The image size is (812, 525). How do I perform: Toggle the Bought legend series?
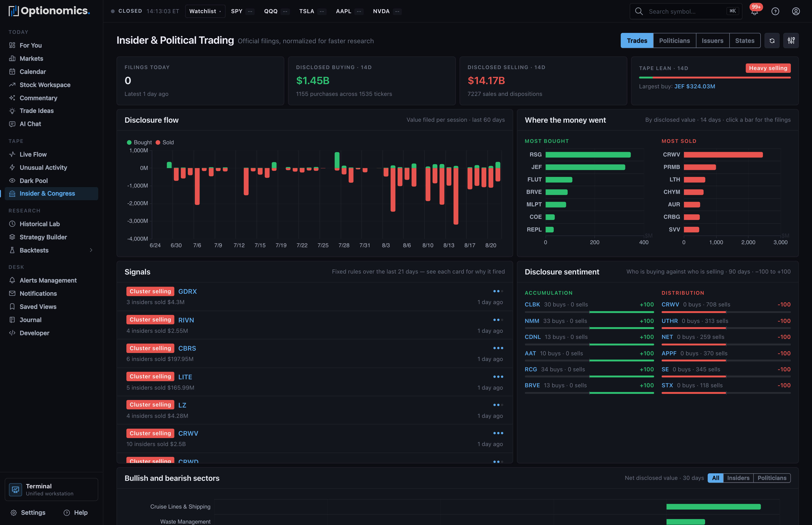pyautogui.click(x=139, y=142)
